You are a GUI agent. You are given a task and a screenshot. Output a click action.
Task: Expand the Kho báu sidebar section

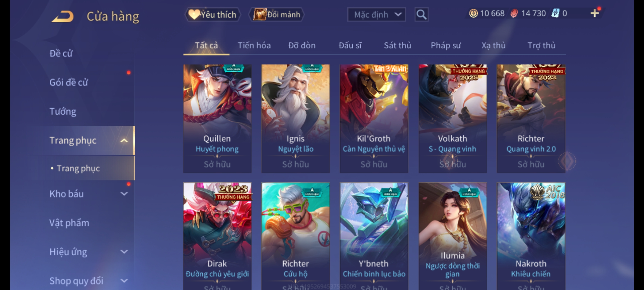point(124,194)
